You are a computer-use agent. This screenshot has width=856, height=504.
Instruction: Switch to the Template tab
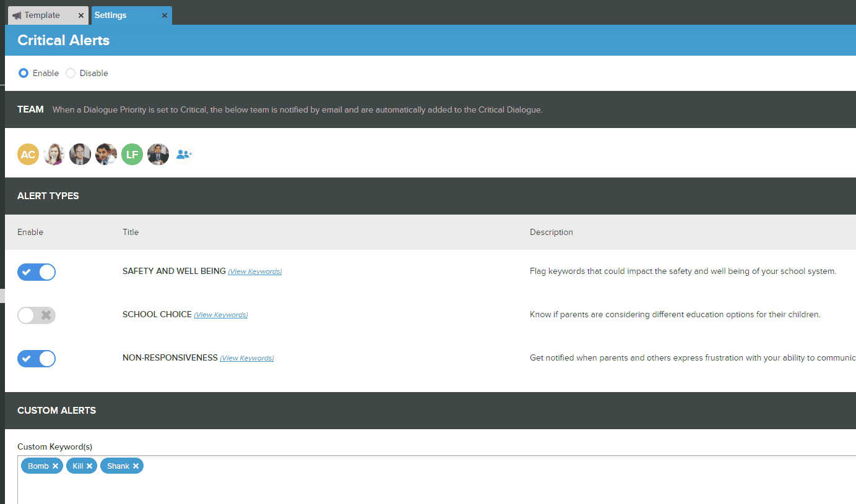click(42, 15)
